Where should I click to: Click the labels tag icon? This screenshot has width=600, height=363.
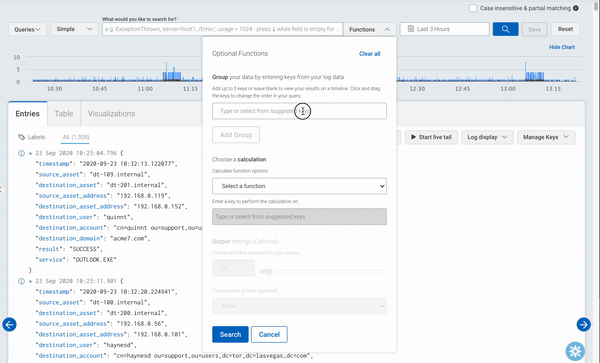[21, 137]
